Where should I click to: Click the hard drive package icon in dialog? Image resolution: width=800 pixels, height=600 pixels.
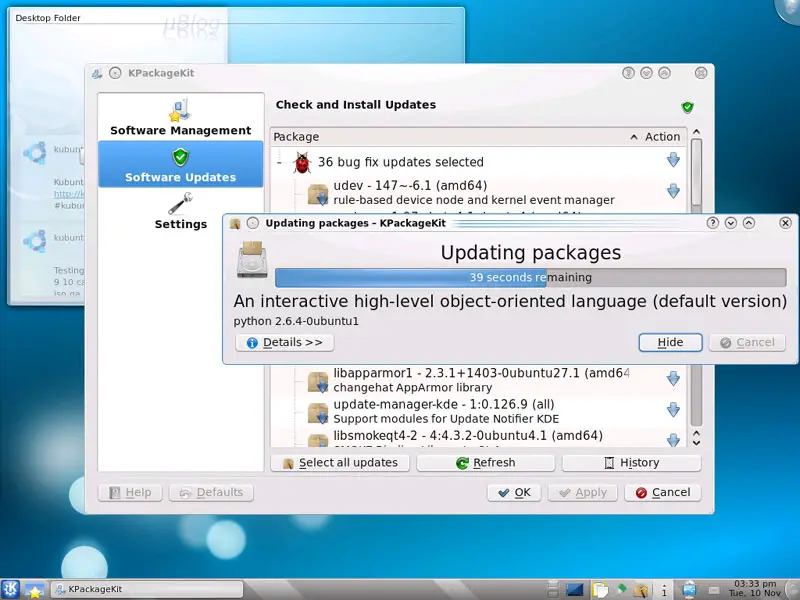click(252, 259)
